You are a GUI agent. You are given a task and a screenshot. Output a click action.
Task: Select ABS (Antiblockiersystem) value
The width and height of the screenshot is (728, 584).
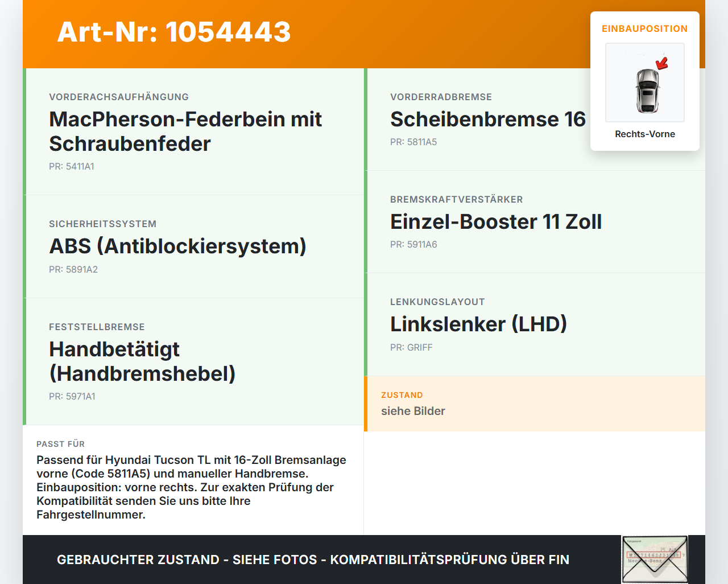(x=177, y=246)
